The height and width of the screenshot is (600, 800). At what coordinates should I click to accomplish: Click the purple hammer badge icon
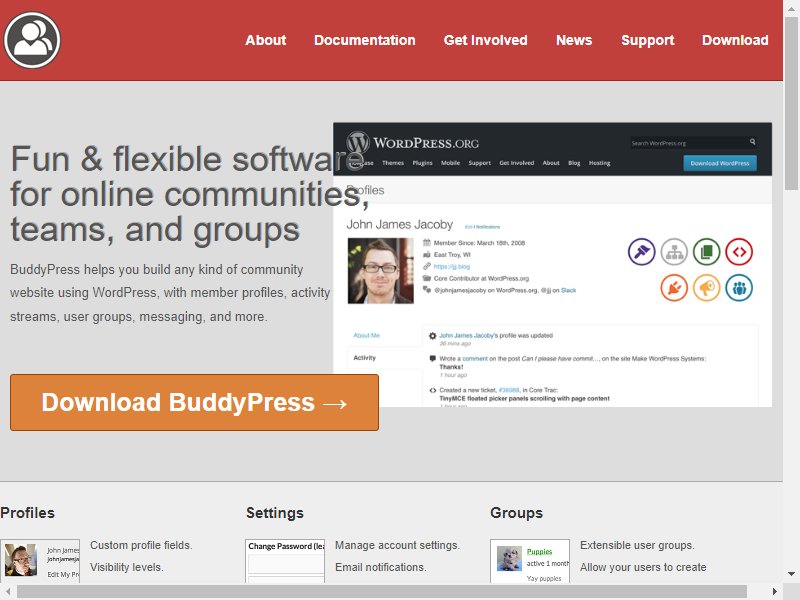(641, 252)
